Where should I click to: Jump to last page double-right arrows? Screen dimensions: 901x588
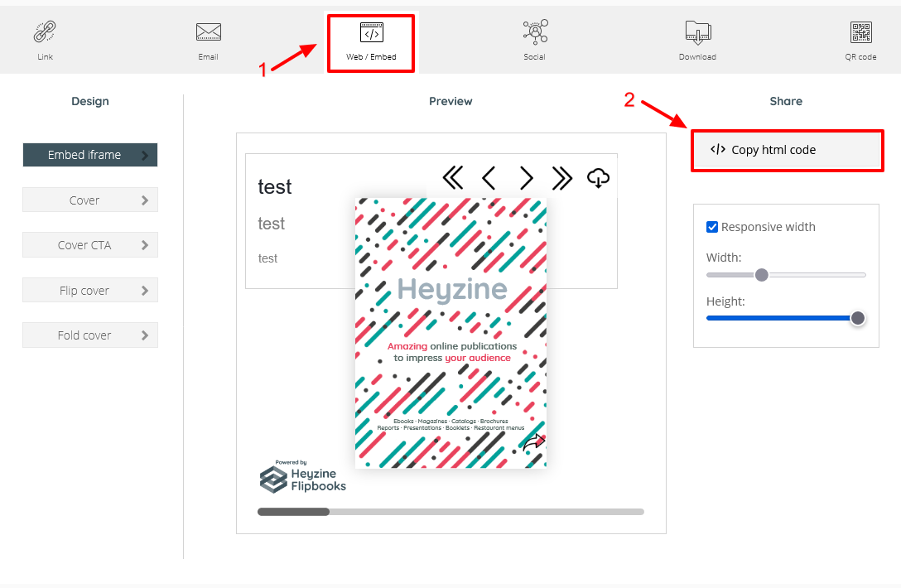pos(562,178)
